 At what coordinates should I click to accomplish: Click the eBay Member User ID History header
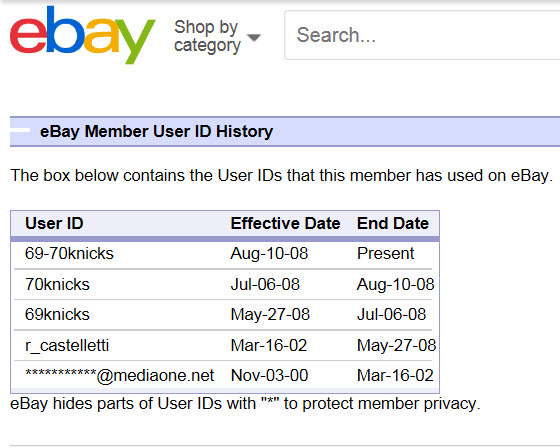click(x=156, y=131)
